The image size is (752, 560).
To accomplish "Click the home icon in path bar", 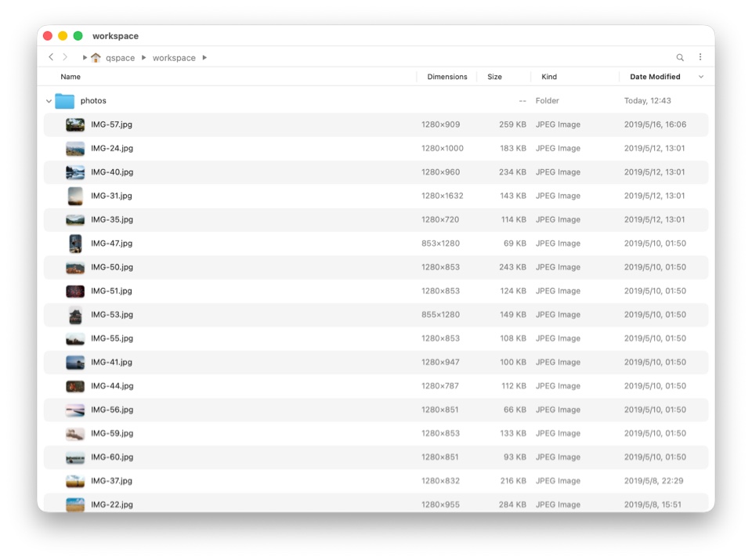I will pyautogui.click(x=96, y=58).
